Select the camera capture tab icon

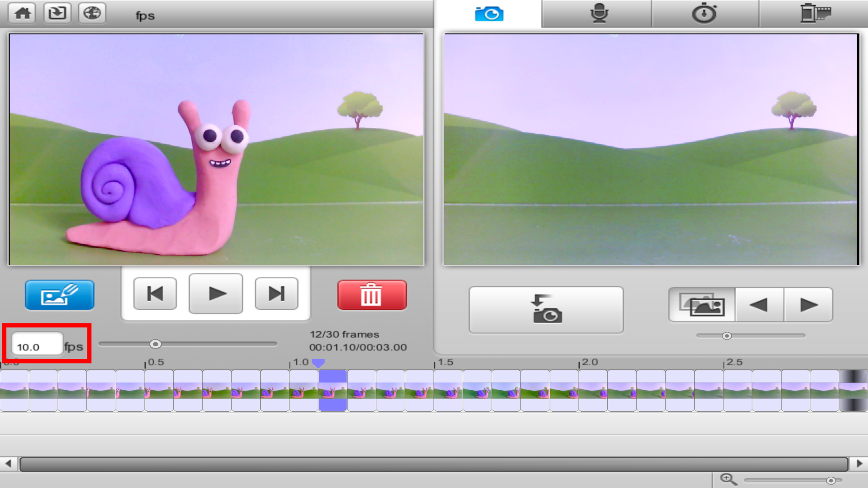490,13
